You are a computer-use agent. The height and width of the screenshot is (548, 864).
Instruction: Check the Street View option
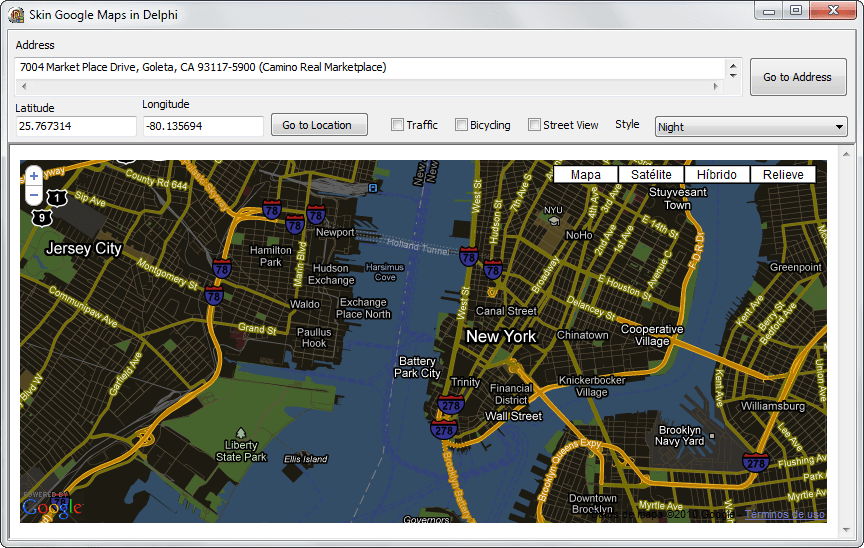[535, 125]
